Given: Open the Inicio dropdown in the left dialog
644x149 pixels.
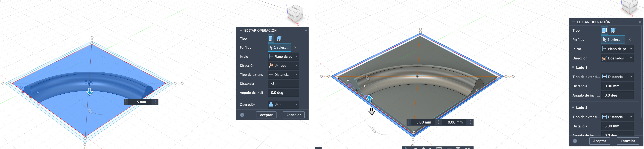Looking at the screenshot, I should point(283,57).
